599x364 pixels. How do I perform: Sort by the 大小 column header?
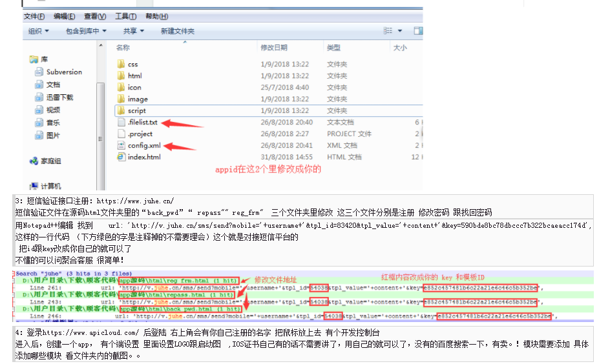coord(400,48)
